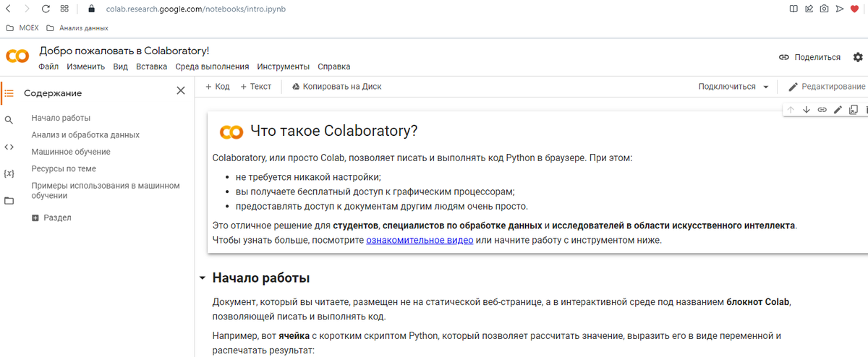
Task: Go to Машинное обучение in contents
Action: pos(71,152)
